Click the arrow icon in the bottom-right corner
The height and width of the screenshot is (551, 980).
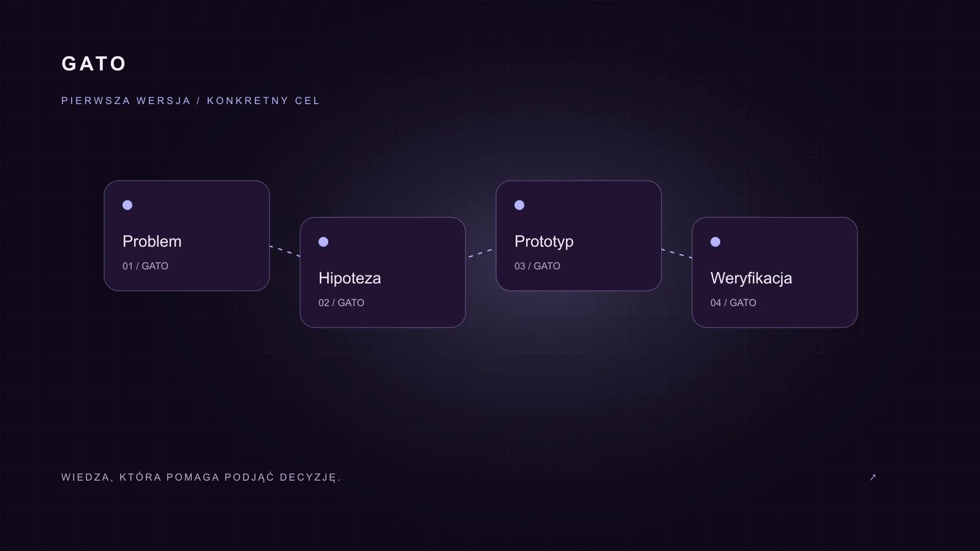coord(873,478)
